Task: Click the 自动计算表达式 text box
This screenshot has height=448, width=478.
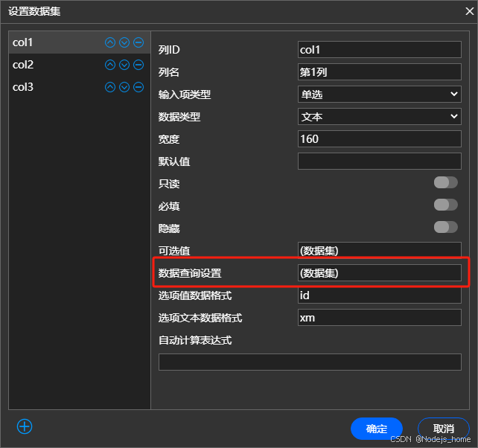Action: coord(310,362)
